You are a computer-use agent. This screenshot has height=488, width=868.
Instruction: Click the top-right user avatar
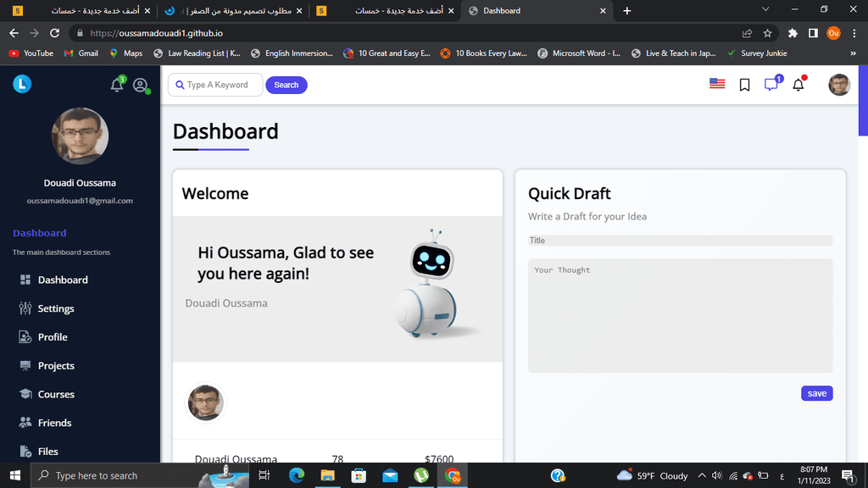839,85
